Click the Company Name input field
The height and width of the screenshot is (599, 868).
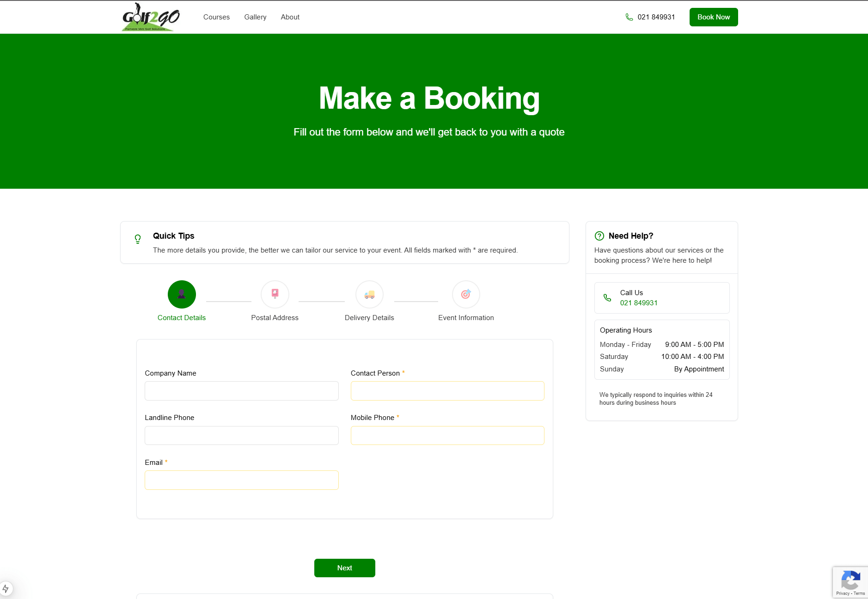tap(241, 390)
